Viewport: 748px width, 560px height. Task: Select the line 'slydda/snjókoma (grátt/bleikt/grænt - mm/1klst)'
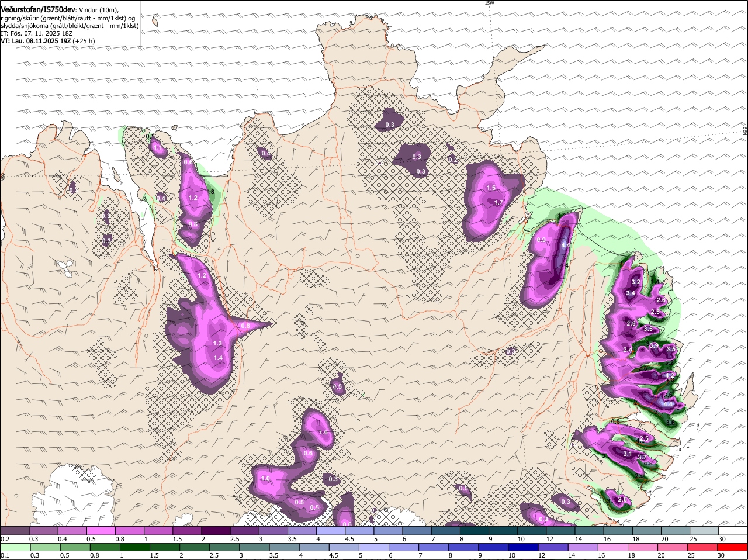click(70, 26)
